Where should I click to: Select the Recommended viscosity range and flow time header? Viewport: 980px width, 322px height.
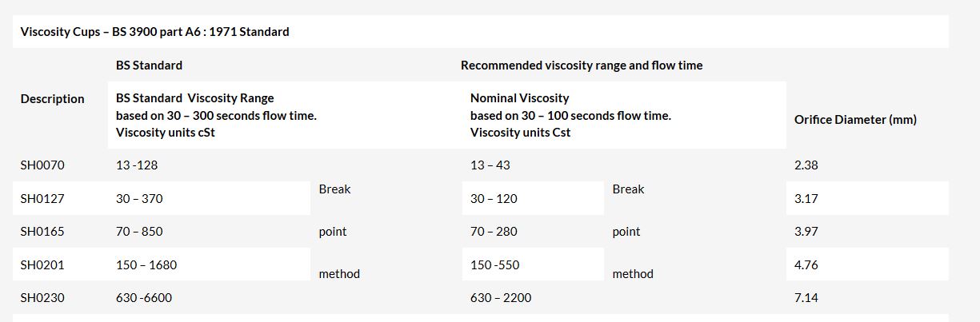(582, 66)
